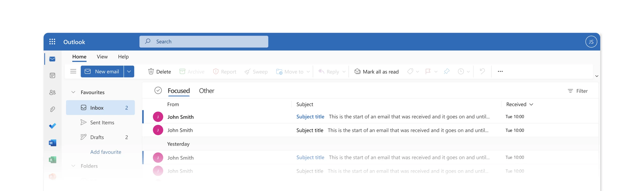The image size is (644, 191).
Task: Open the Files paperclip icon in sidebar
Action: [52, 109]
